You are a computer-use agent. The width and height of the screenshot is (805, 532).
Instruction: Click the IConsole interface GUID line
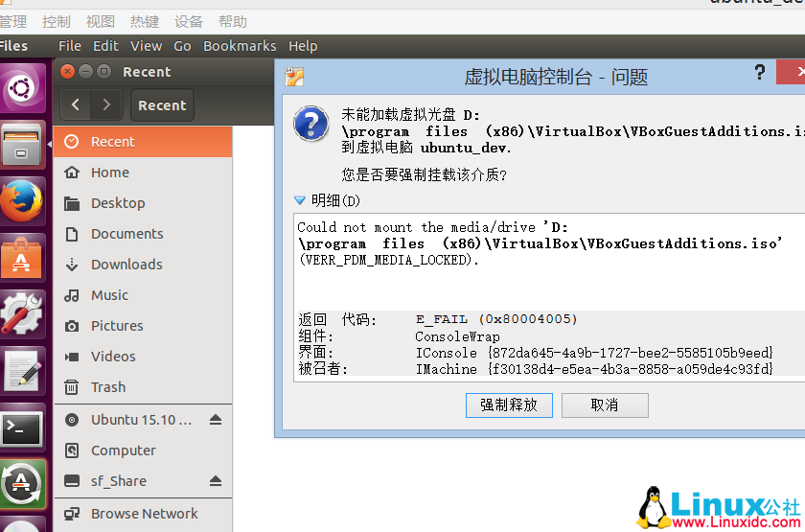[594, 353]
